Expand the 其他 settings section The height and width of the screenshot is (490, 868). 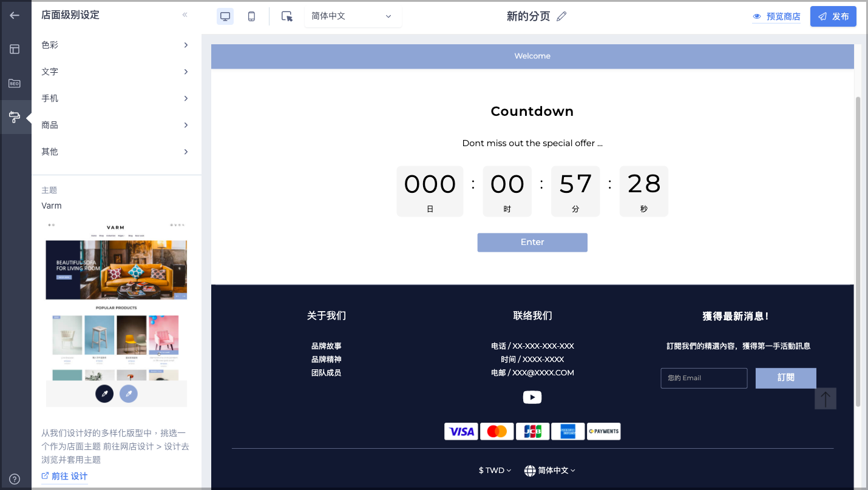(115, 152)
